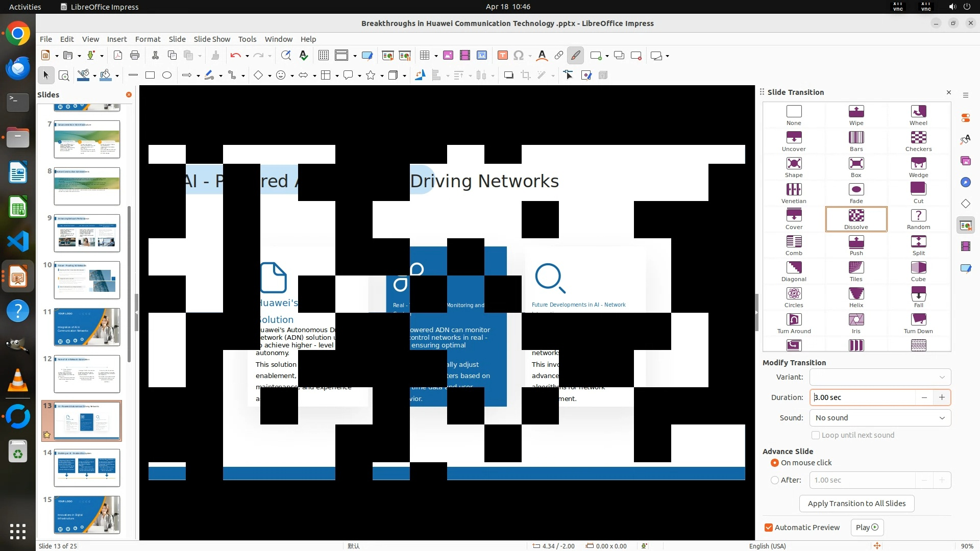Disable the Automatic Preview checkbox
The width and height of the screenshot is (980, 551).
[769, 528]
